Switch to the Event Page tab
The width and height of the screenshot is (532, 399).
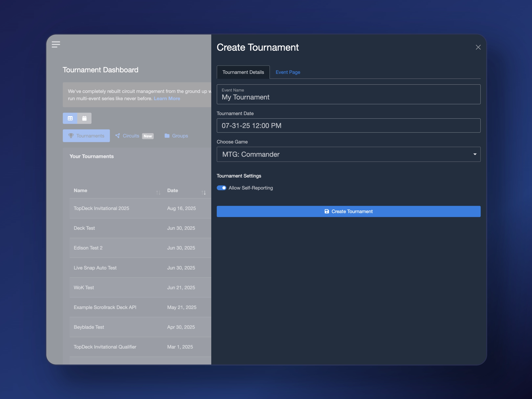(288, 72)
